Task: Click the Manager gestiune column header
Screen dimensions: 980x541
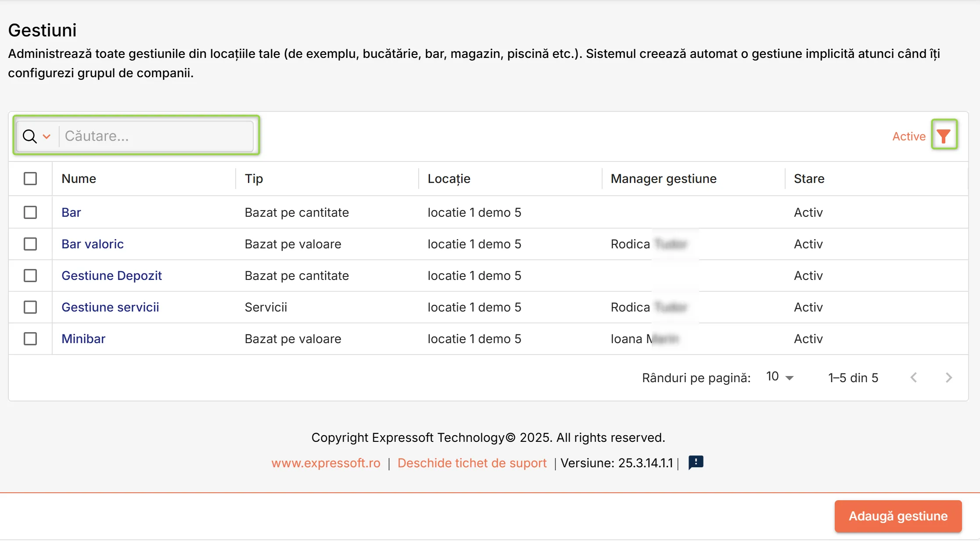Action: (x=663, y=179)
